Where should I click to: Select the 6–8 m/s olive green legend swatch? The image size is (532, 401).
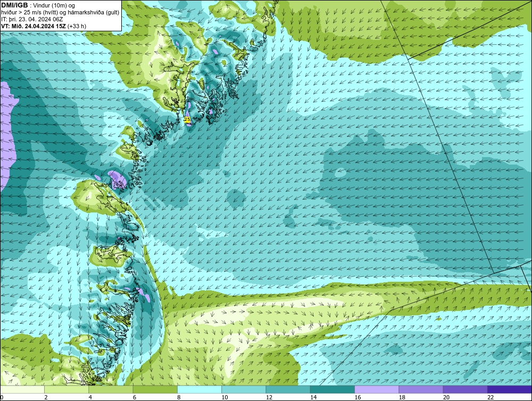pos(155,389)
